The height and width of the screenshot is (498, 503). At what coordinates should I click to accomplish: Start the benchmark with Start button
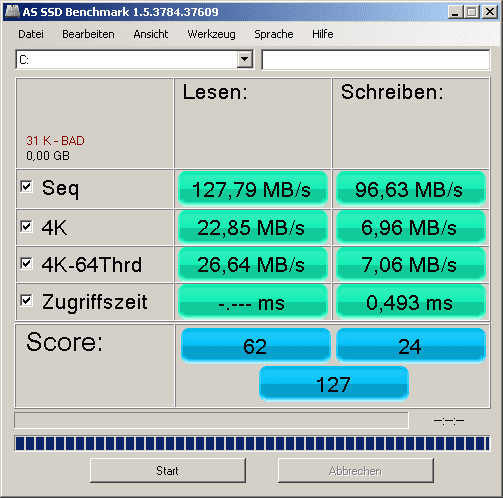168,470
